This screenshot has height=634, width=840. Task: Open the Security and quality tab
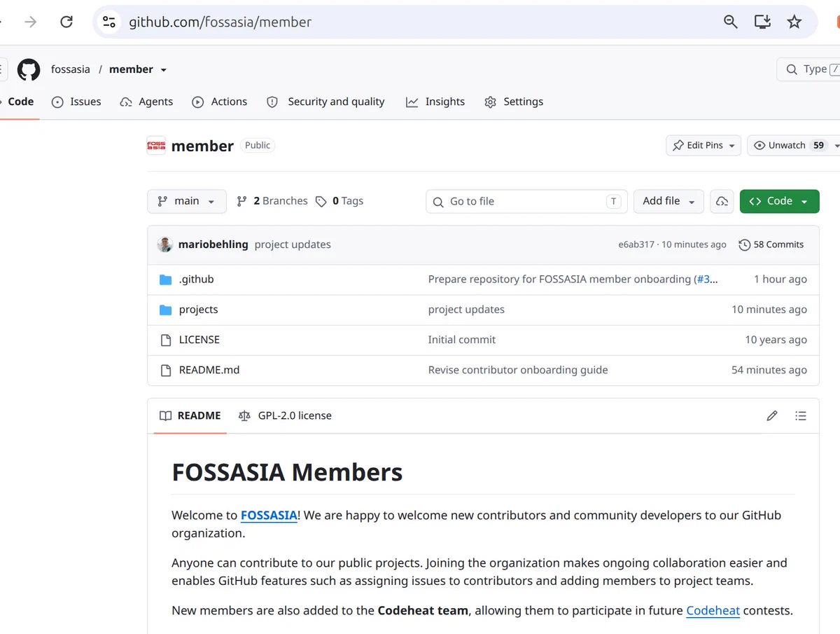point(325,102)
